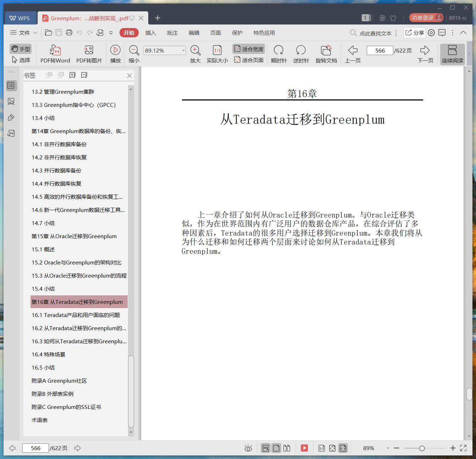Open the 89.12% zoom dropdown
Image resolution: width=476 pixels, height=459 pixels.
coord(183,50)
